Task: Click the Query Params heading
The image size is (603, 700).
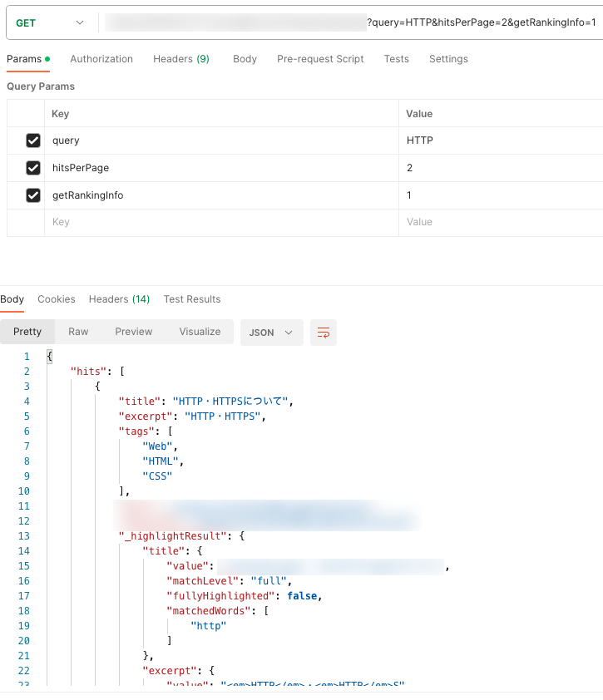Action: (x=41, y=86)
